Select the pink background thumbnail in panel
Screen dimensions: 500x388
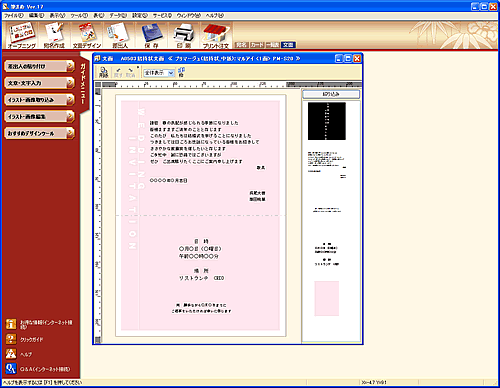[x=327, y=298]
